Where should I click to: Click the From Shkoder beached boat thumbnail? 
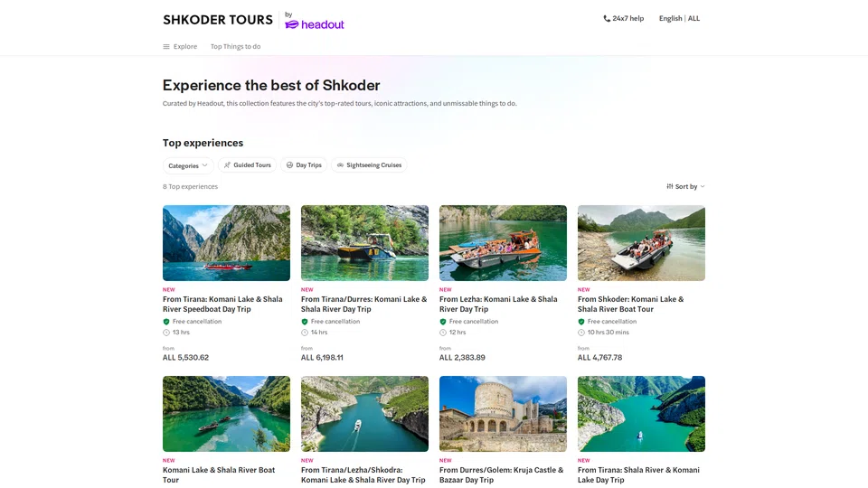click(x=642, y=243)
